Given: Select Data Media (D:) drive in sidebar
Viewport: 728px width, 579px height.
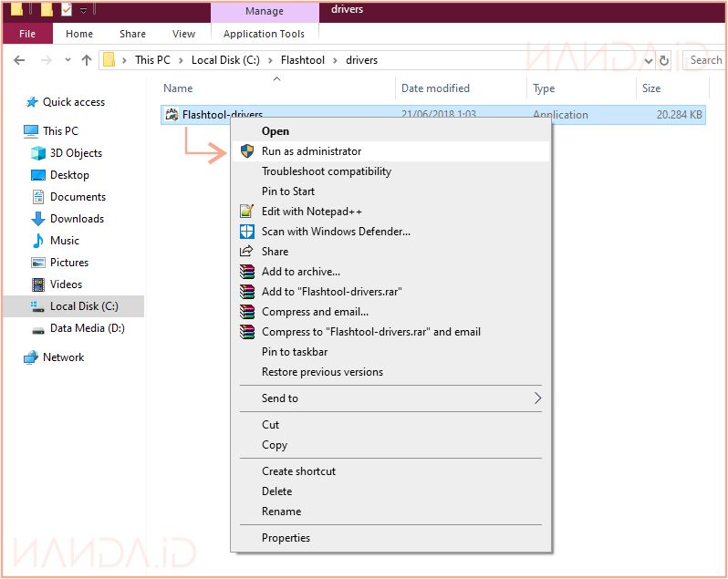Looking at the screenshot, I should pos(87,328).
